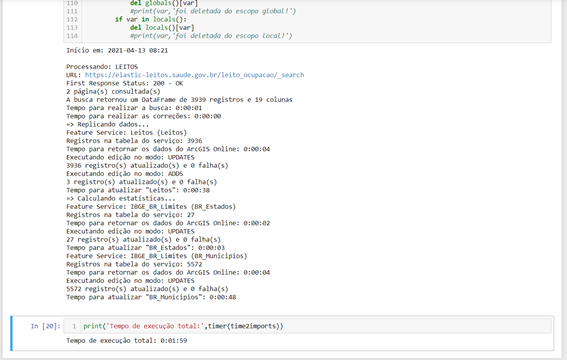Click the code cell containing print('Tempo de execução total:')
Screen dimensions: 567x360
point(307,326)
